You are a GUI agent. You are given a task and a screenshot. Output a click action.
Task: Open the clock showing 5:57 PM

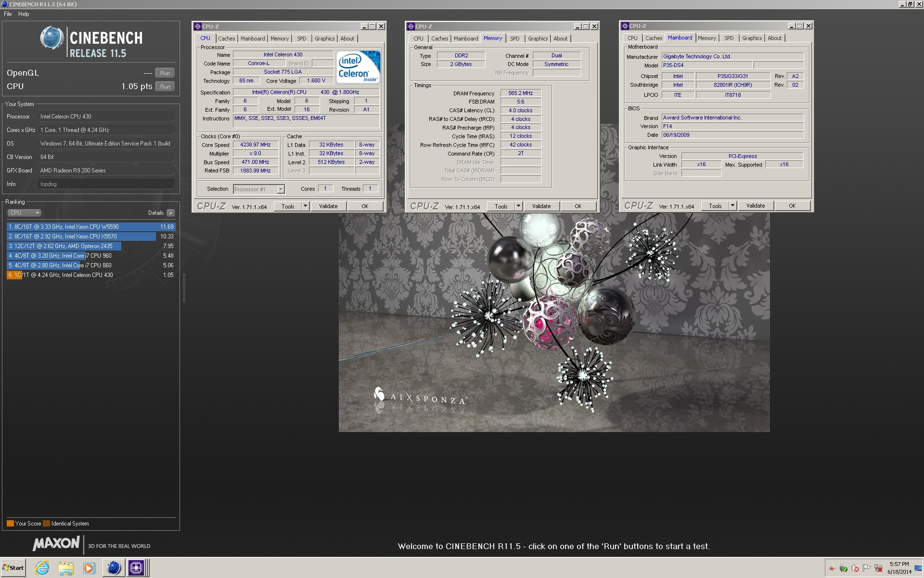pyautogui.click(x=899, y=567)
